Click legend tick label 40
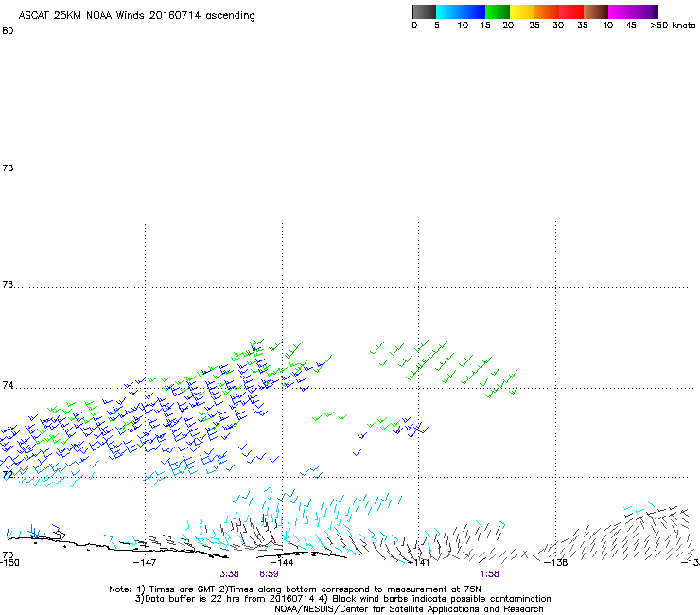This screenshot has height=615, width=700. (607, 26)
